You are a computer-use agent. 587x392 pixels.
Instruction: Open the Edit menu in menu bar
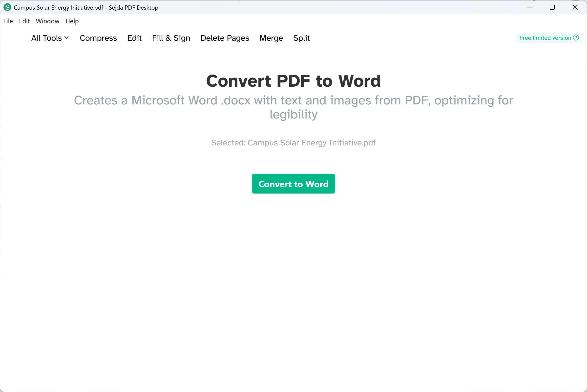24,21
